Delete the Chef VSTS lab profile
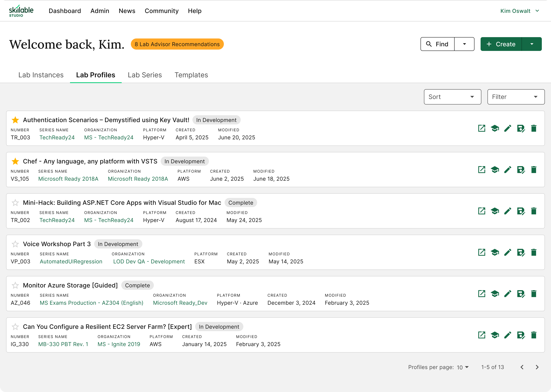 pyautogui.click(x=534, y=169)
